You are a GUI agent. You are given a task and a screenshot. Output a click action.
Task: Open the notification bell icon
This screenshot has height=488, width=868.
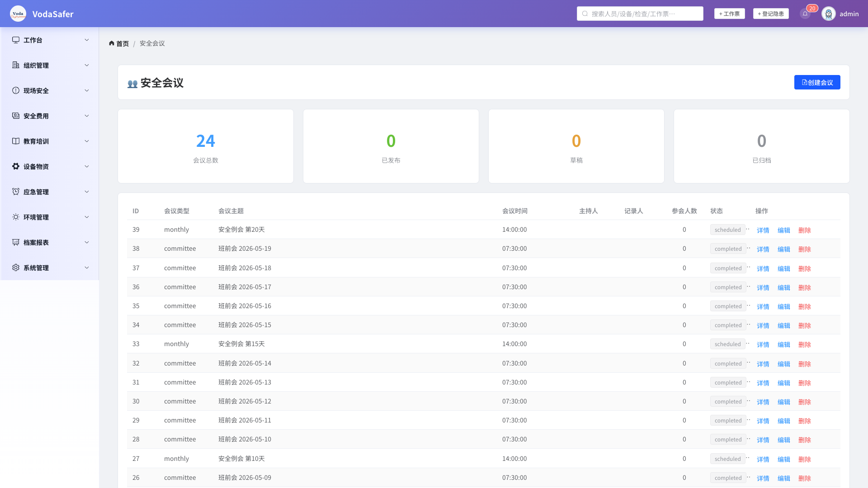(805, 14)
